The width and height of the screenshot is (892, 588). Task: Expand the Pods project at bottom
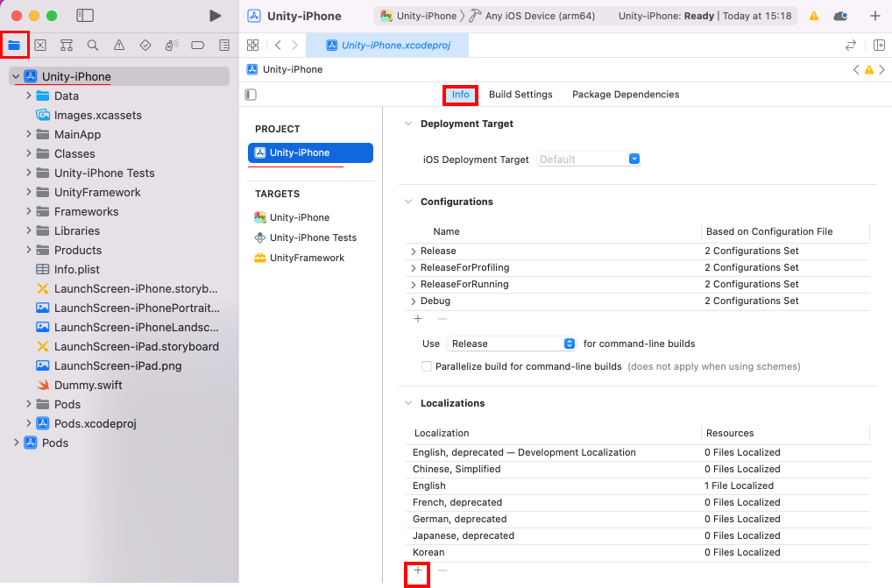(16, 443)
